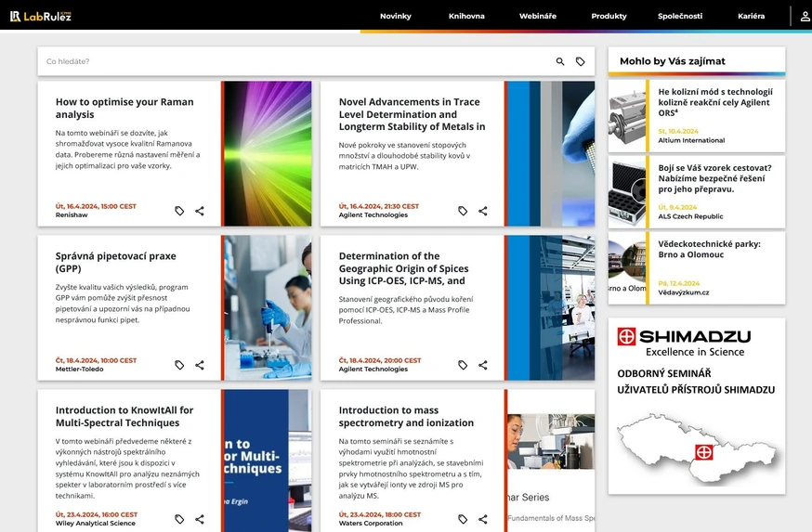Click the 'Wiley Analytical Science' company name
Viewport: 812px width, 532px height.
pyautogui.click(x=96, y=524)
